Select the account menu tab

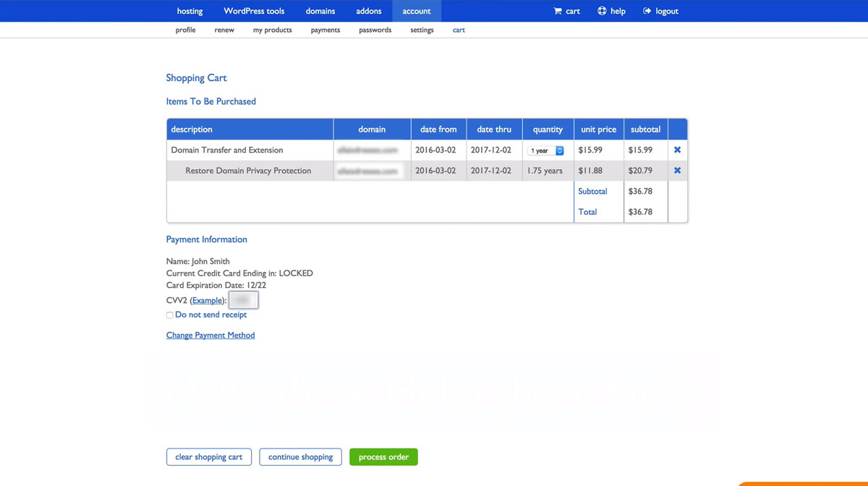pyautogui.click(x=417, y=11)
